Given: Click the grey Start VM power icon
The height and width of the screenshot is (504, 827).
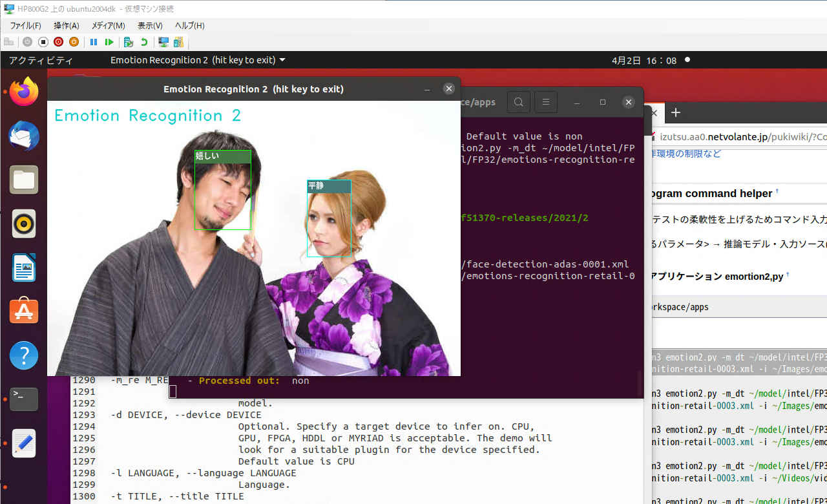Looking at the screenshot, I should (x=27, y=42).
